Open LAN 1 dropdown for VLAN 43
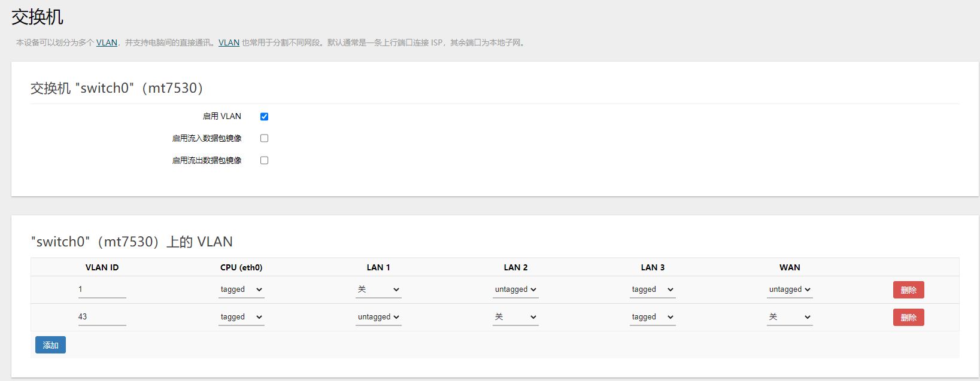The height and width of the screenshot is (381, 980). coord(378,317)
